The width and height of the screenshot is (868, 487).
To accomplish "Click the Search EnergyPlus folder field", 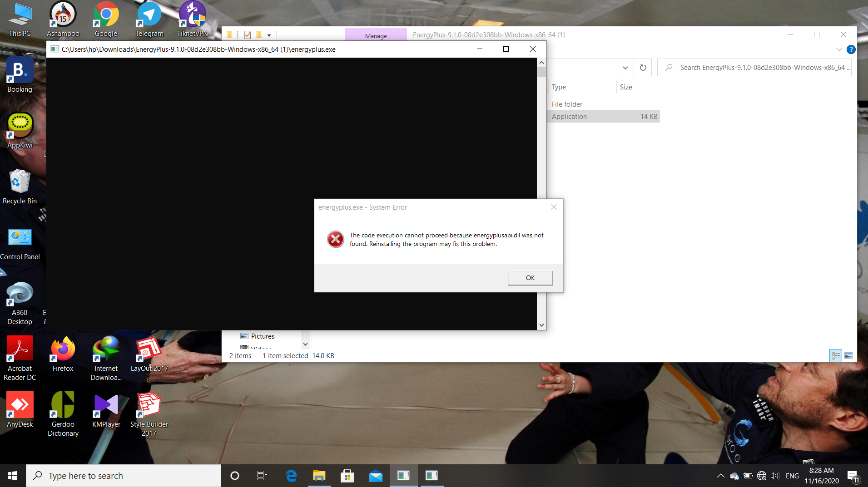I will [x=754, y=68].
